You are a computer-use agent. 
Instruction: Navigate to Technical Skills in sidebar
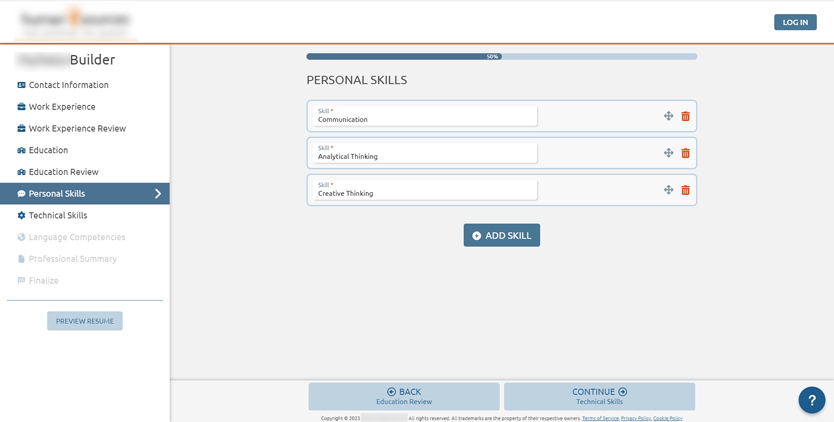tap(58, 216)
